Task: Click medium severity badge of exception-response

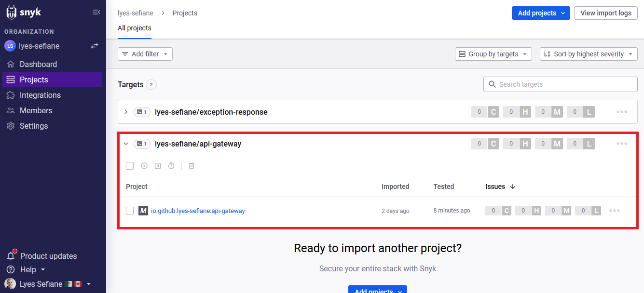Action: point(549,112)
